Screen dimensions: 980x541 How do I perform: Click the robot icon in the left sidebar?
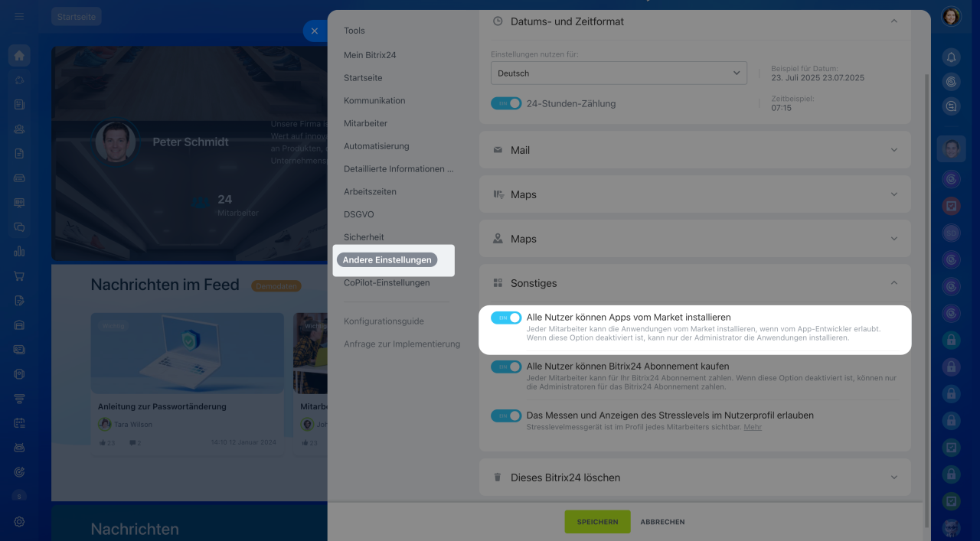[19, 448]
